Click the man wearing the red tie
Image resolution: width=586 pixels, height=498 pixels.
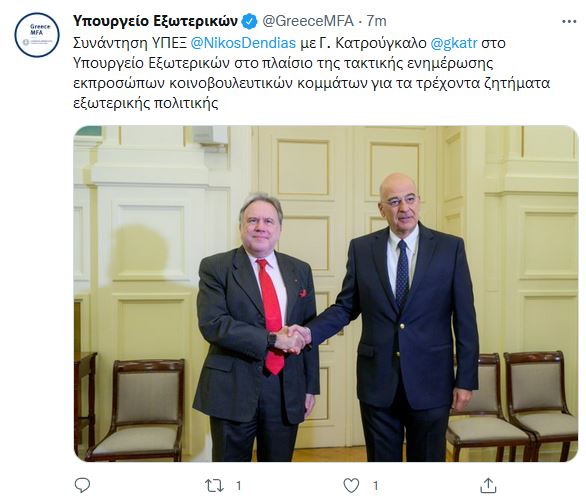coord(255,327)
